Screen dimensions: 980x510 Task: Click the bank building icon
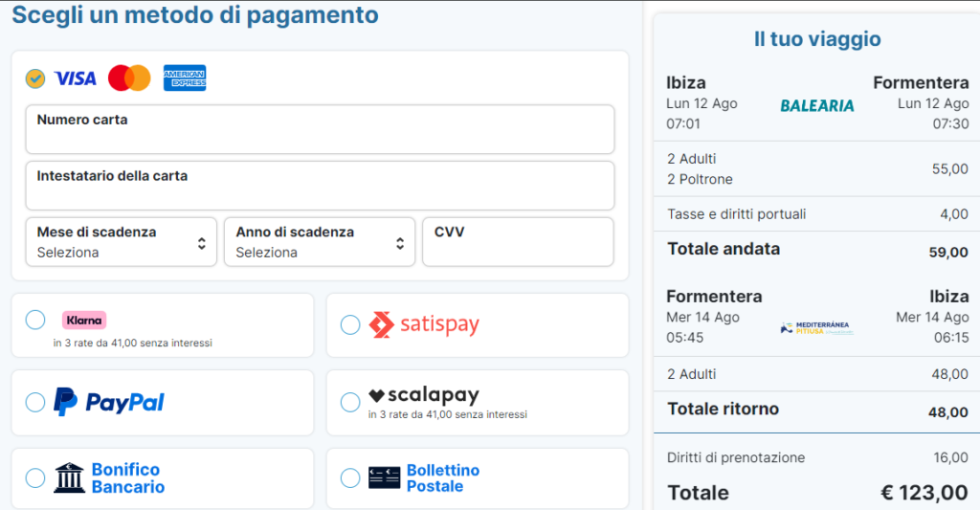tap(69, 477)
